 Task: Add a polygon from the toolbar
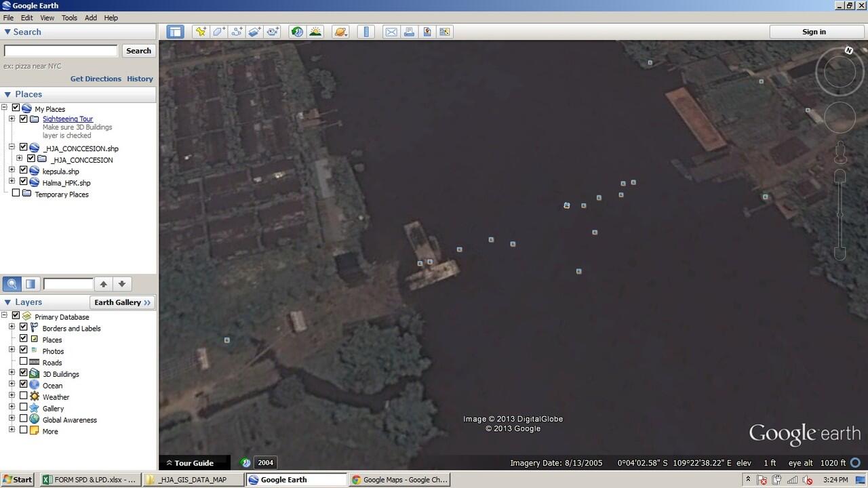[x=218, y=32]
